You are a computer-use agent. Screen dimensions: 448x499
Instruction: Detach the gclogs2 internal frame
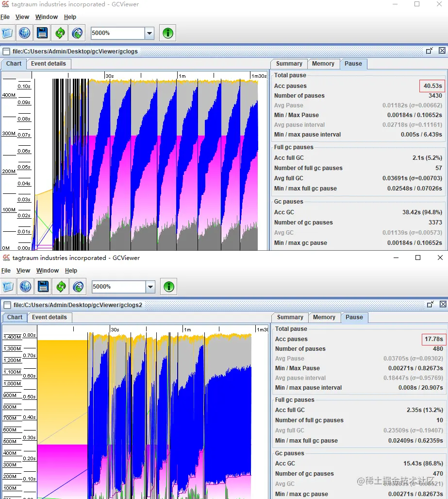(x=431, y=304)
